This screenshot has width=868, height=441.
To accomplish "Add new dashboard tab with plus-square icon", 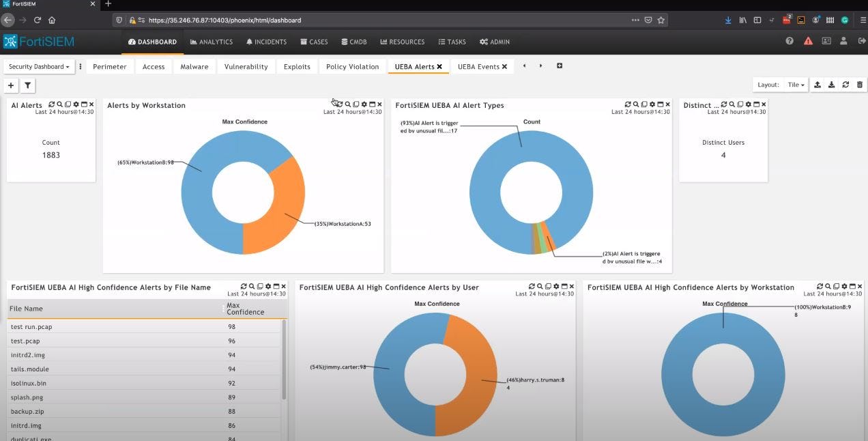I will click(x=560, y=66).
